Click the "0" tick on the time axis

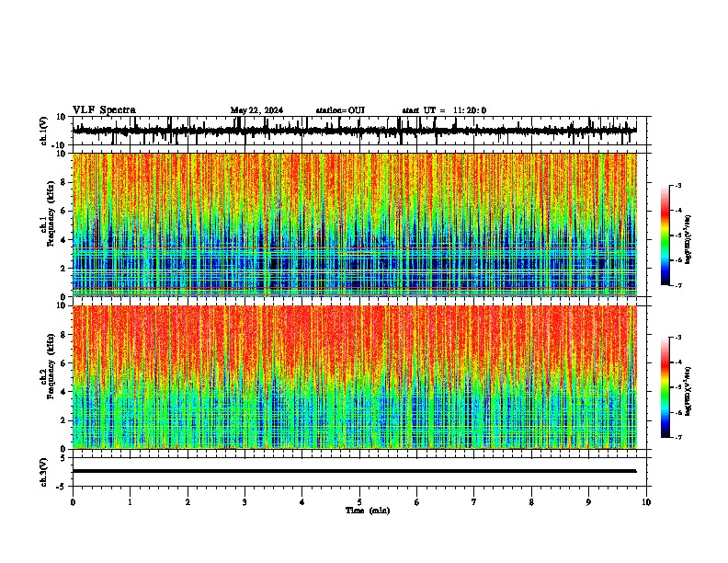pos(73,502)
